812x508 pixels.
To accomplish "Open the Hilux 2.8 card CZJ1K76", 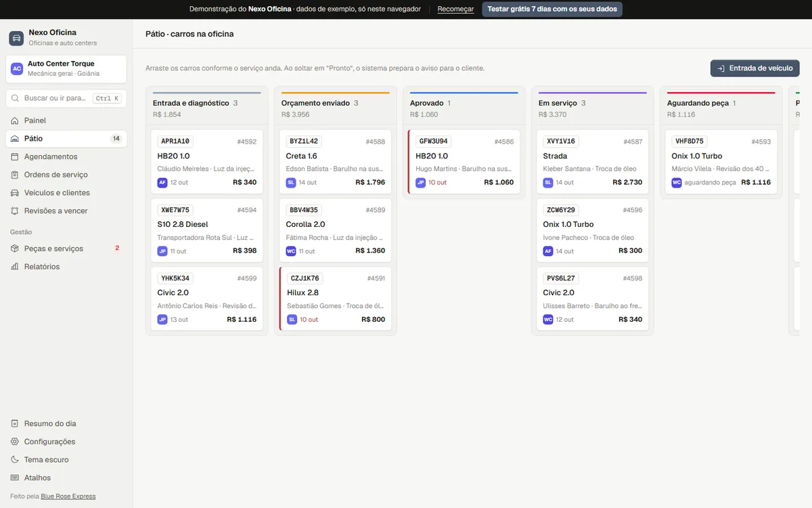I will pyautogui.click(x=336, y=299).
